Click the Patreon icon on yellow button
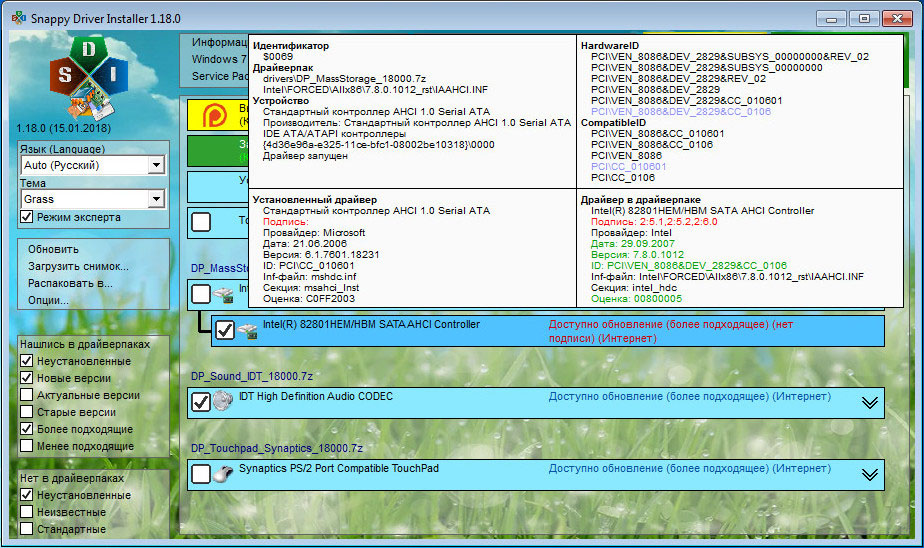924x548 pixels. point(214,115)
